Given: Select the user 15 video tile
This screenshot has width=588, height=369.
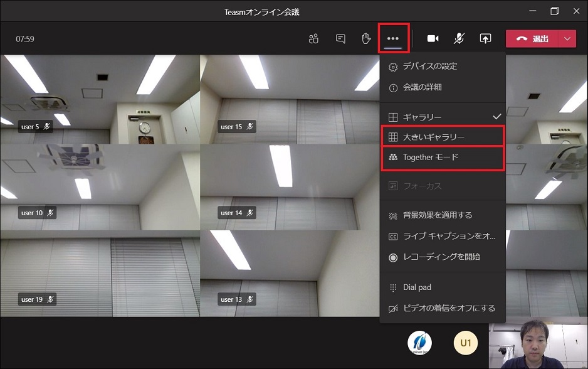Looking at the screenshot, I should coord(290,100).
